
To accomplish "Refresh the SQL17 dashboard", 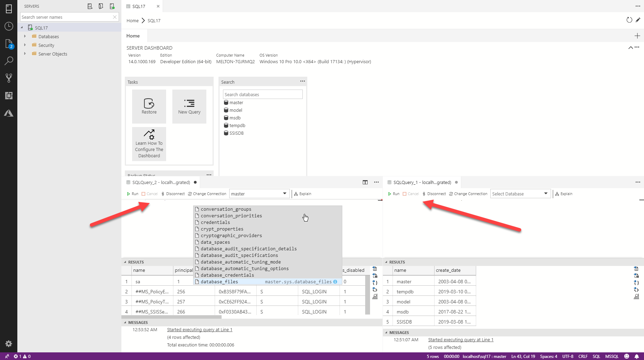I will 629,20.
